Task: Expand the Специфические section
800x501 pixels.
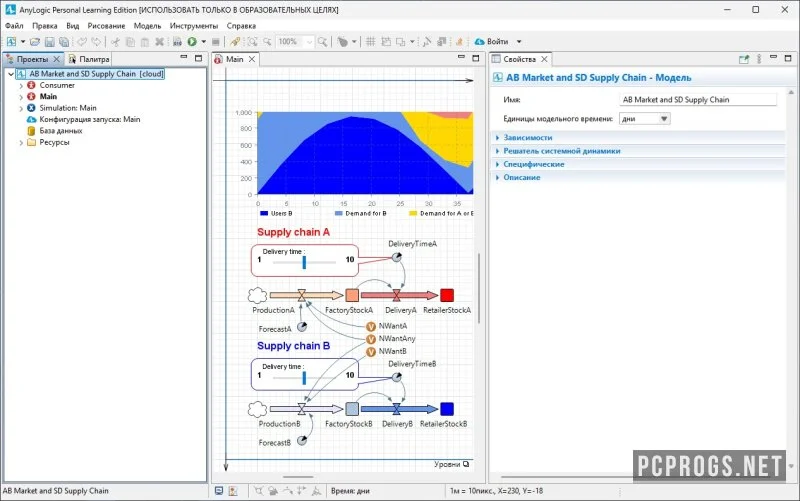Action: (534, 164)
